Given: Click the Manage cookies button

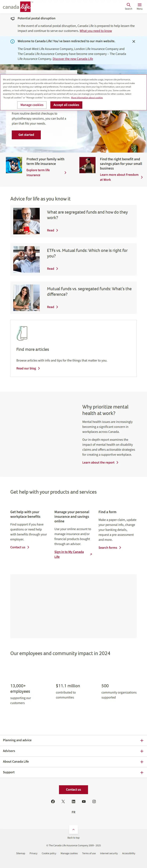Looking at the screenshot, I should click(32, 105).
